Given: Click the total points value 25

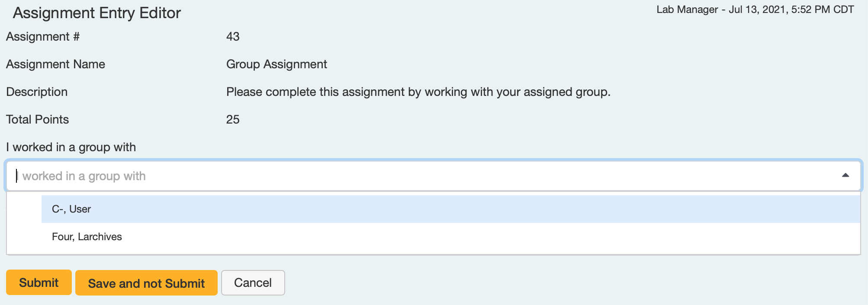Looking at the screenshot, I should 233,120.
